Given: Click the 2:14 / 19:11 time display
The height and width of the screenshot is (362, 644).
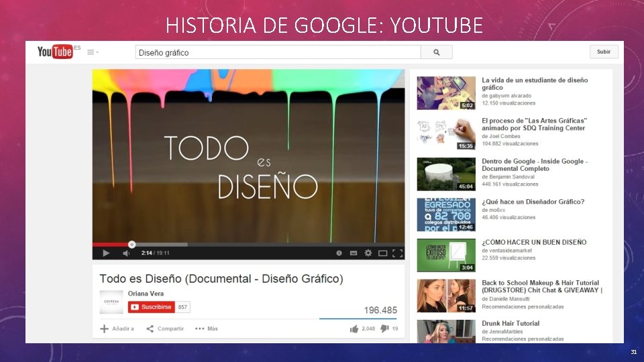Looking at the screenshot, I should [155, 253].
